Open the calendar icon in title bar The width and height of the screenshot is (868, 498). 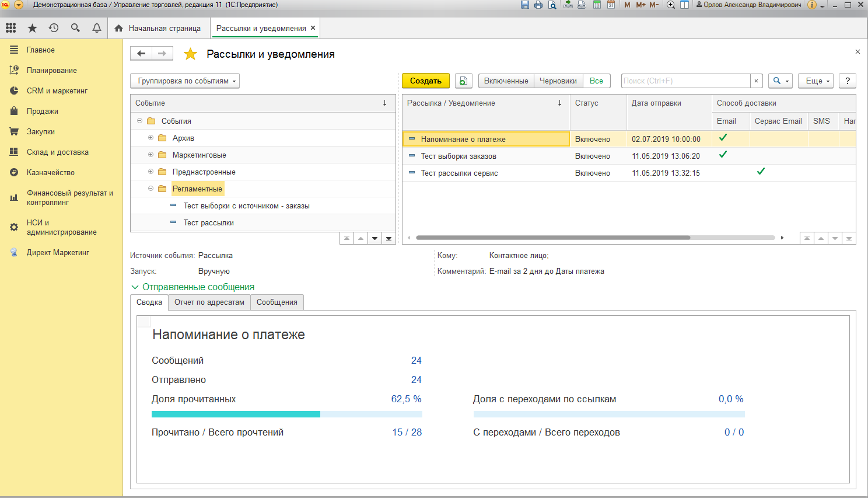coord(611,5)
